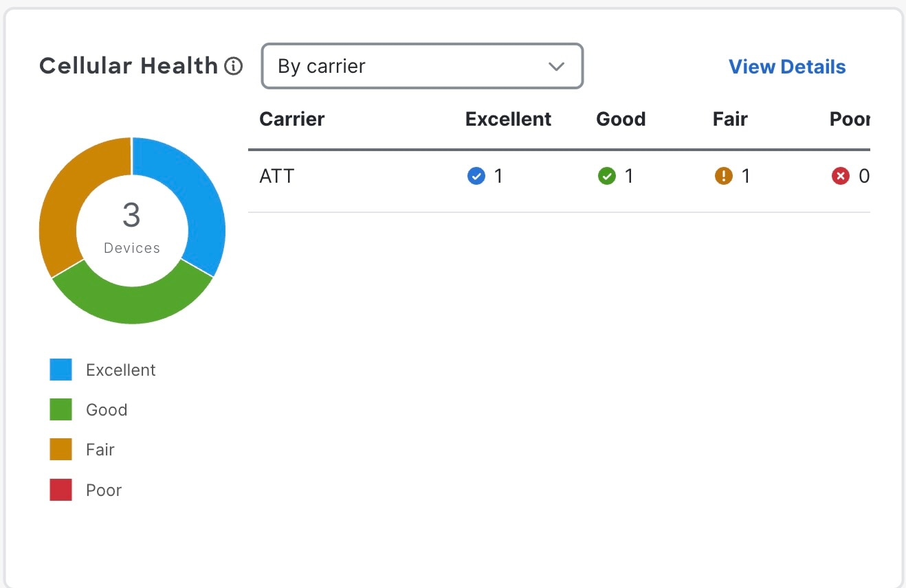Click the blue Excellent donut segment
This screenshot has width=906, height=588.
point(199,199)
